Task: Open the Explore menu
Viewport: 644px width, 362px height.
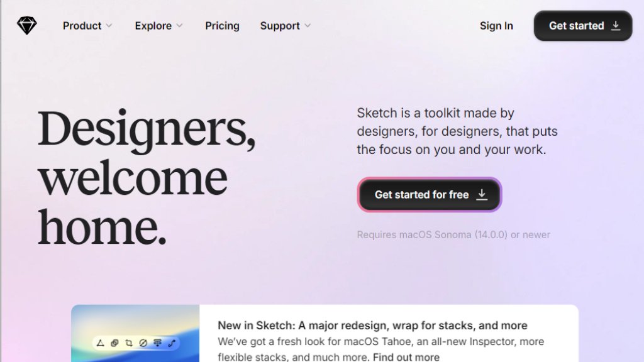Action: click(x=153, y=26)
